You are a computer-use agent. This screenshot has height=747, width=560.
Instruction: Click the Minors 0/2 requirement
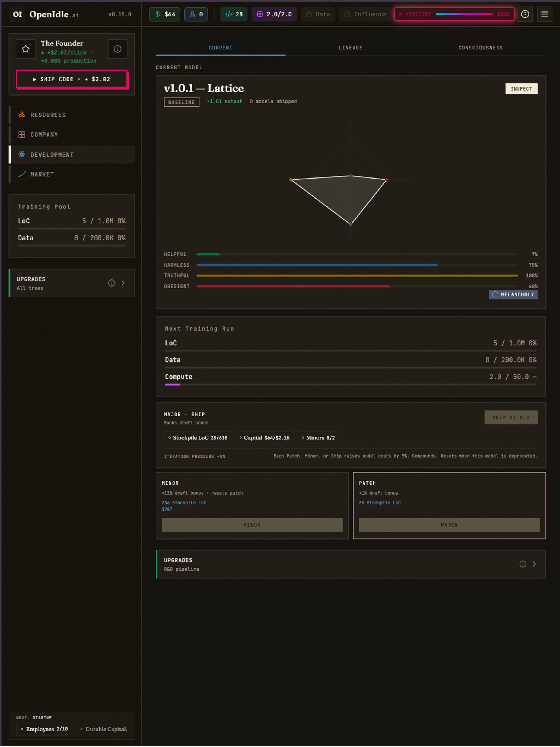[x=318, y=438]
